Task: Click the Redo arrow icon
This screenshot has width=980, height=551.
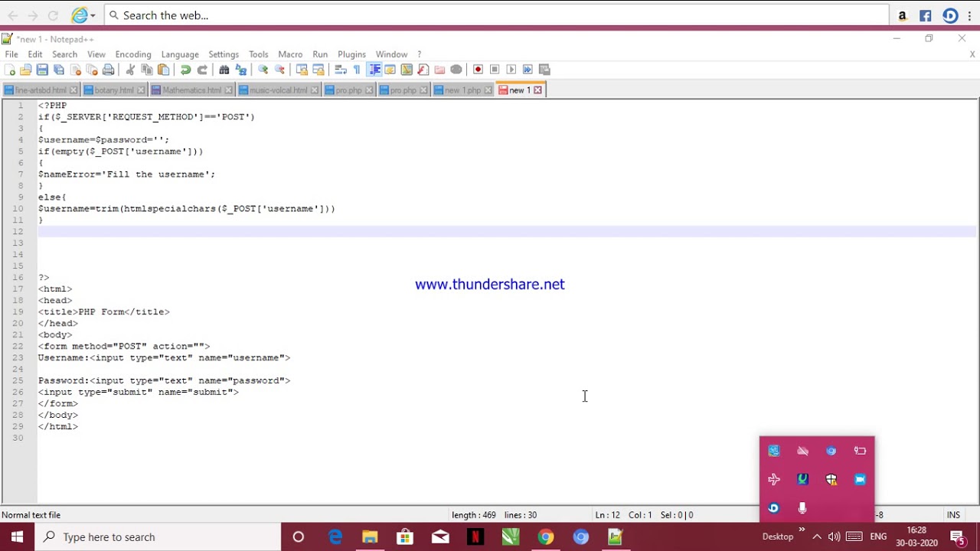Action: click(202, 70)
